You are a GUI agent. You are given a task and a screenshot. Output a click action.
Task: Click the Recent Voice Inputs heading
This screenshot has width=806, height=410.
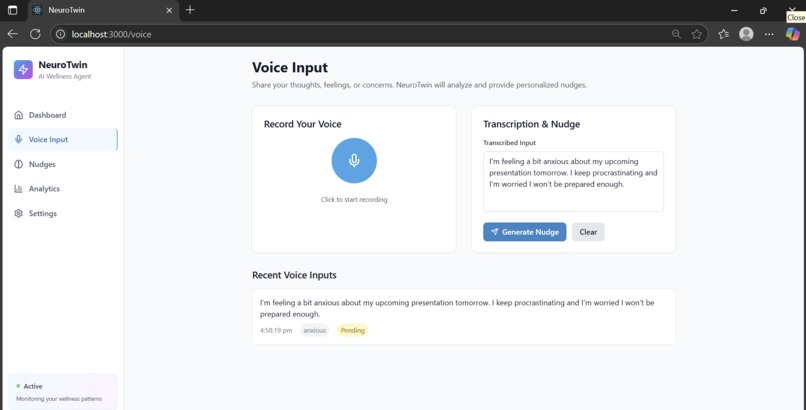(294, 275)
